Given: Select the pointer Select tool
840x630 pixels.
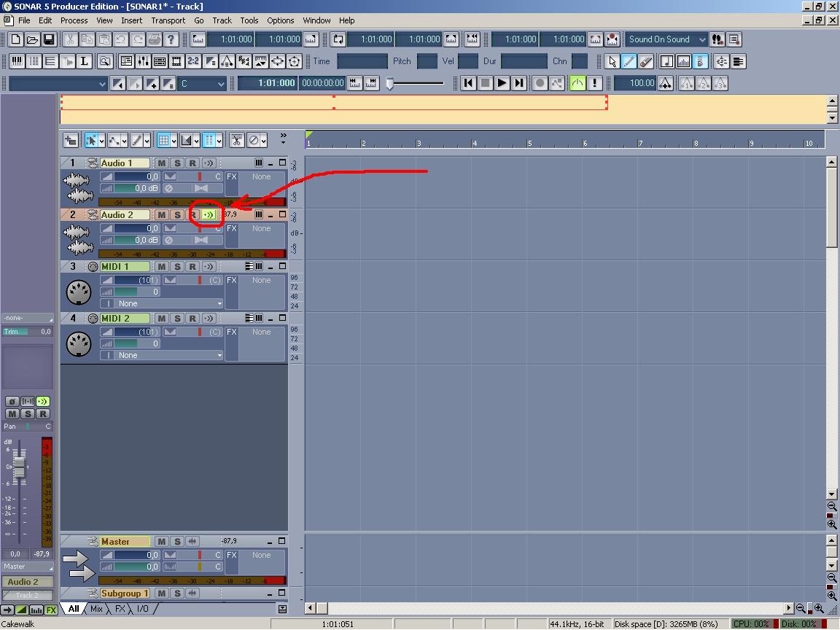Looking at the screenshot, I should click(x=612, y=61).
